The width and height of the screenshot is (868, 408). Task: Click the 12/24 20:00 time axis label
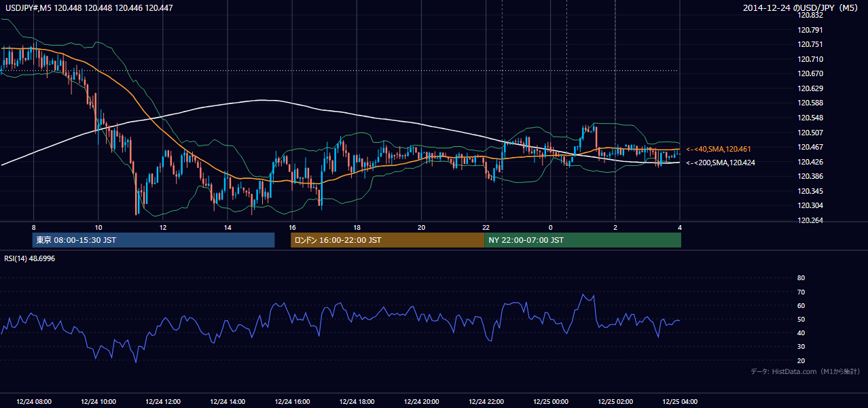click(x=421, y=402)
